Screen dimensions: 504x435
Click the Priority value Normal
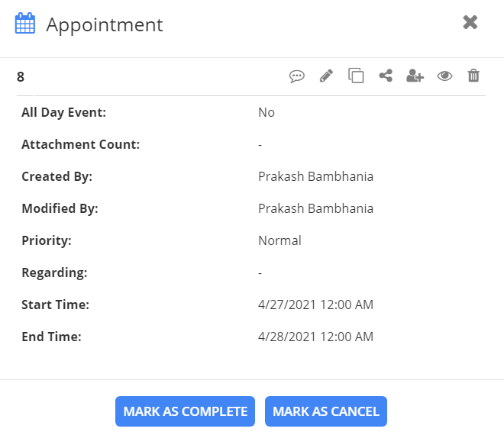pos(279,240)
